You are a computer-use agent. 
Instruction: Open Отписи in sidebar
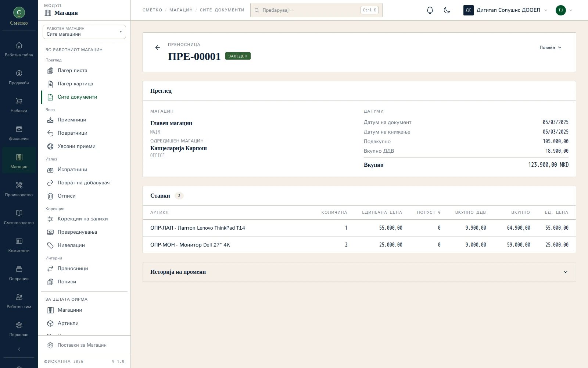pyautogui.click(x=84, y=196)
